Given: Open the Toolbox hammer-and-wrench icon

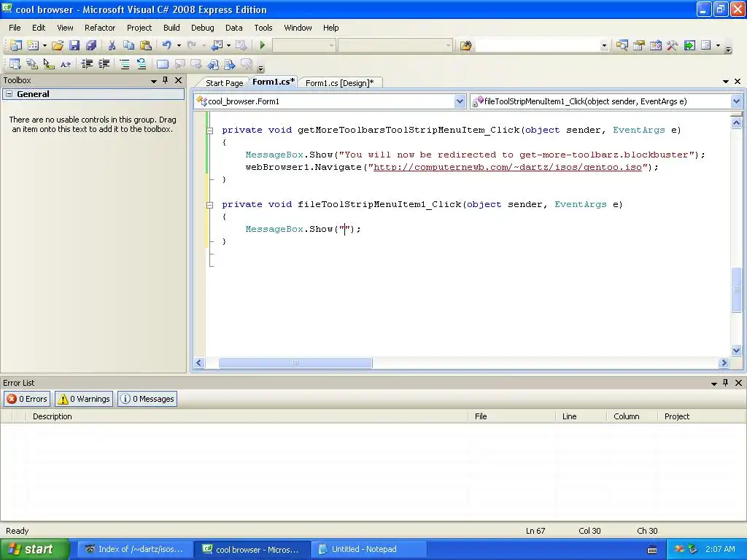Looking at the screenshot, I should coord(672,45).
